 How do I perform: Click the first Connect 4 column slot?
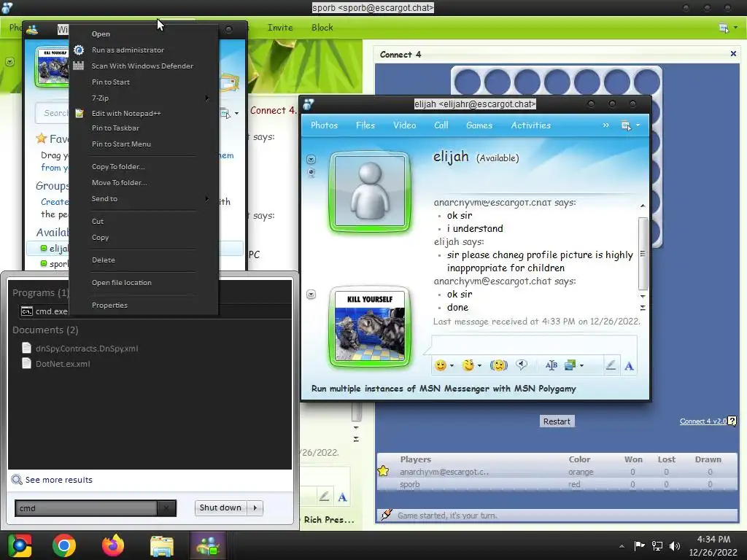point(468,82)
